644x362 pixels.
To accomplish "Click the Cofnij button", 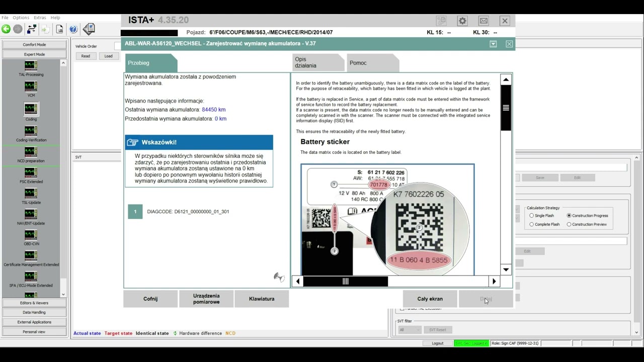I will pyautogui.click(x=150, y=299).
